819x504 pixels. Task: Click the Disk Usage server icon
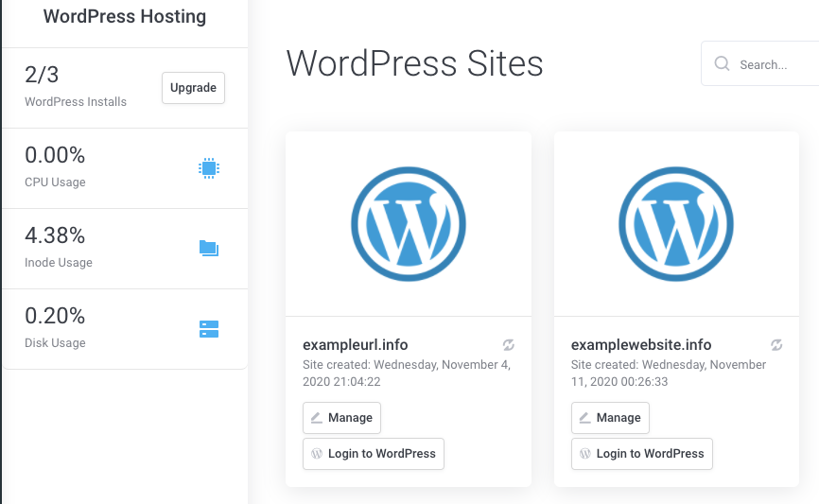point(209,329)
